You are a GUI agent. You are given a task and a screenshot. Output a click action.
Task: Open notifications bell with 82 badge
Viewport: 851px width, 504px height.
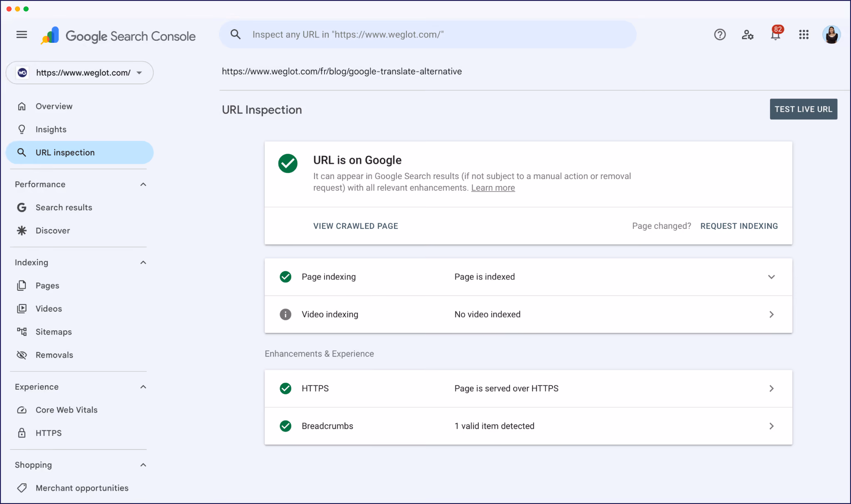776,34
